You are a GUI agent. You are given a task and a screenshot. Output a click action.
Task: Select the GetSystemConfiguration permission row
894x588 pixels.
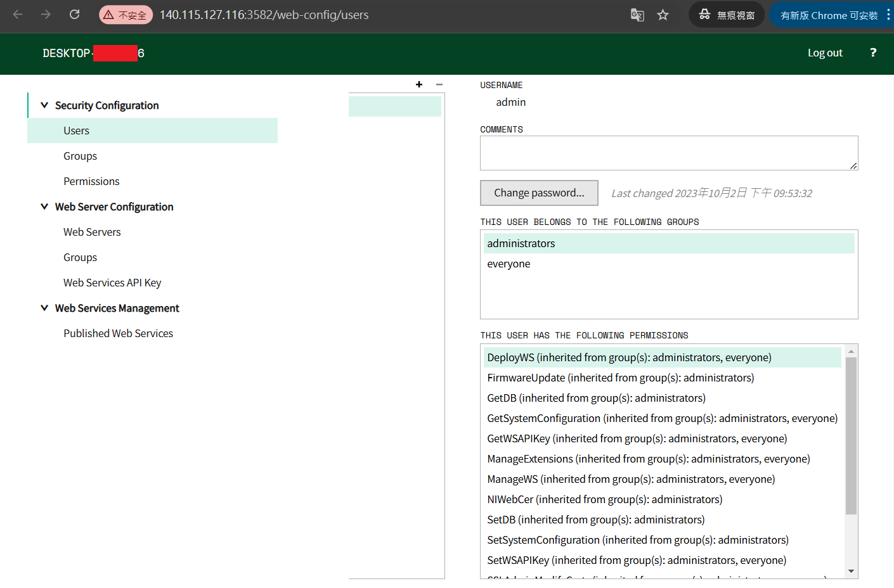coord(663,418)
